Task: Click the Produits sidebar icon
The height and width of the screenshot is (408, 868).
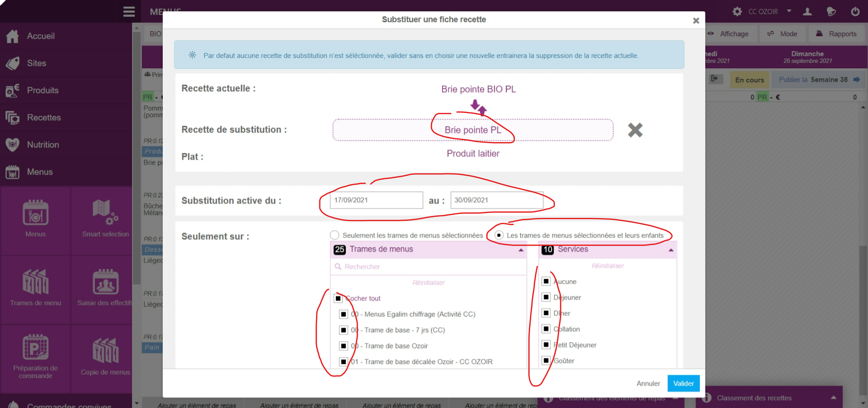Action: (x=12, y=91)
